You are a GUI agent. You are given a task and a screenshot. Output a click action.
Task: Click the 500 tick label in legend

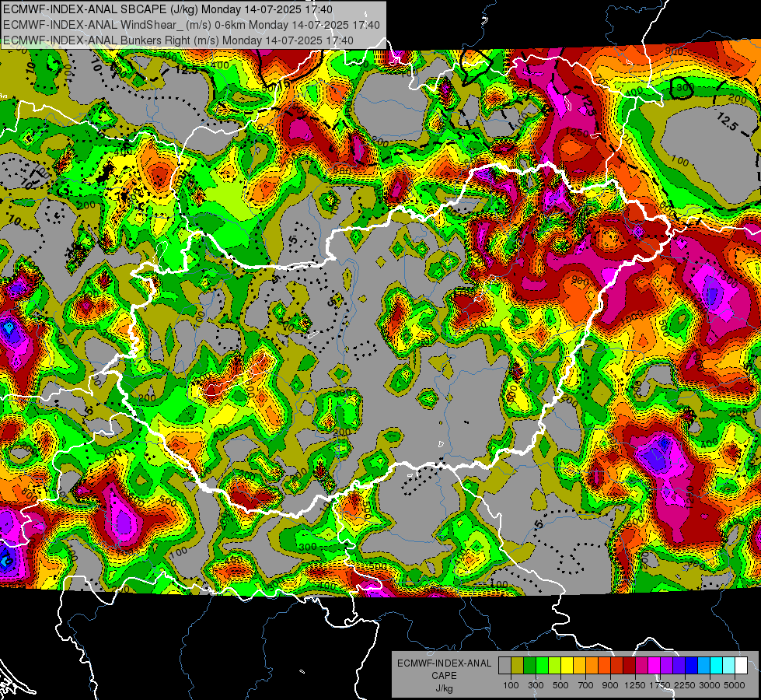click(x=560, y=685)
